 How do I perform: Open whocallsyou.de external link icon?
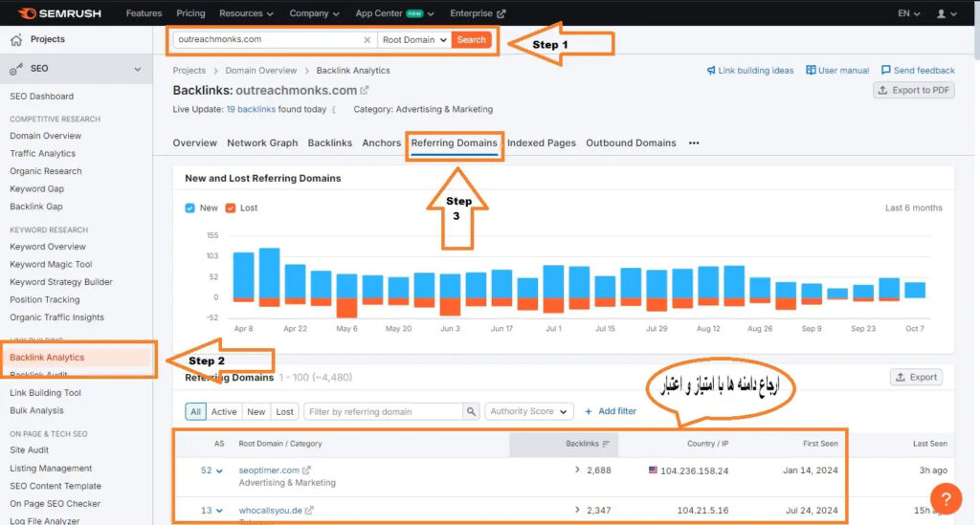point(309,511)
